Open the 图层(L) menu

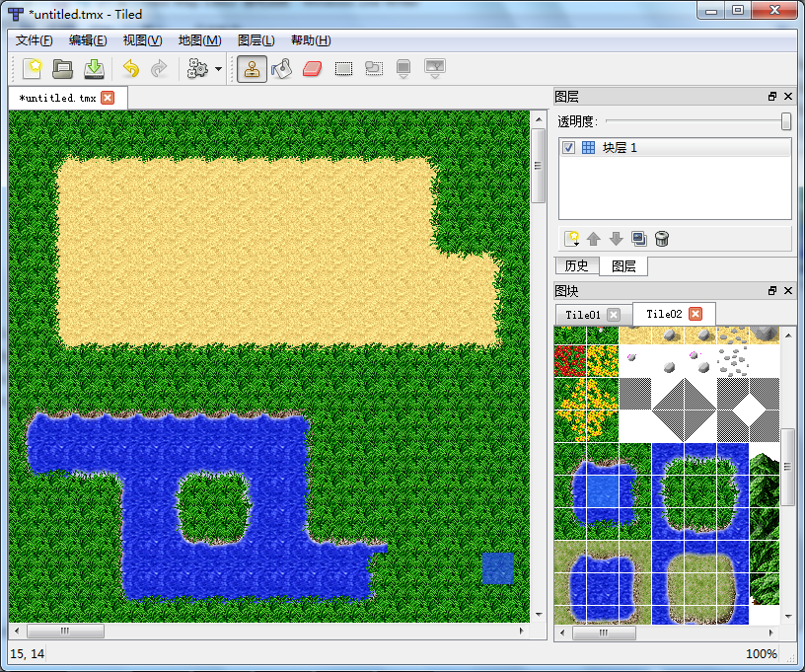[256, 40]
